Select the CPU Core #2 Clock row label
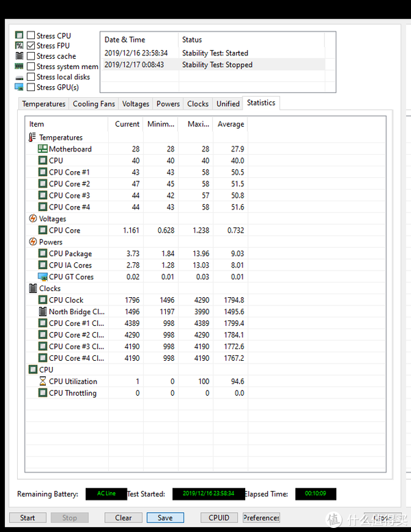The height and width of the screenshot is (532, 411). (x=76, y=335)
